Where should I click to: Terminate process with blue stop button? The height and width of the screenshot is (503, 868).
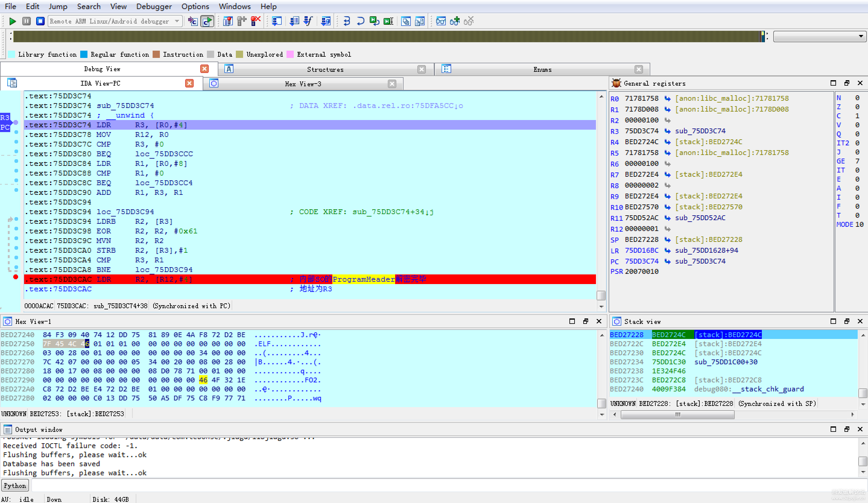40,21
